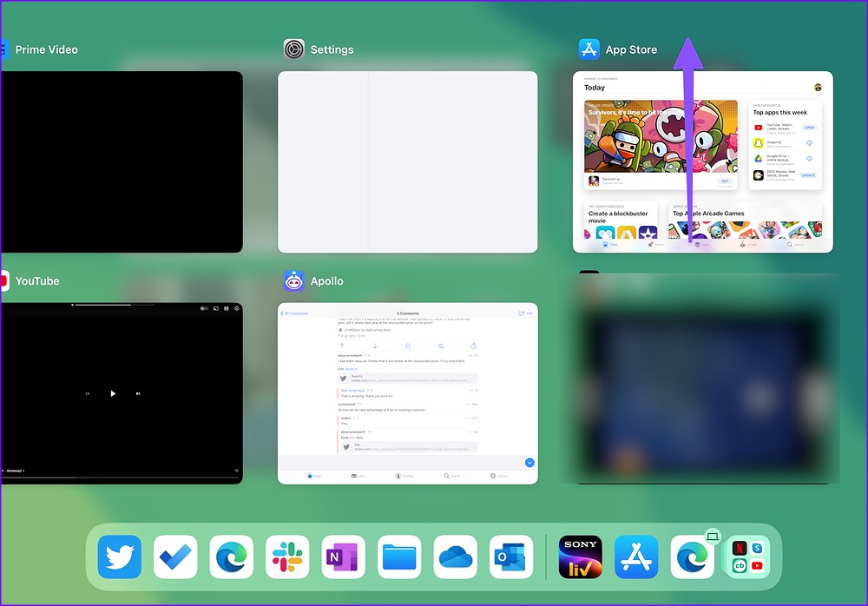Share the post in the Apollo card
This screenshot has width=868, height=606.
click(473, 346)
